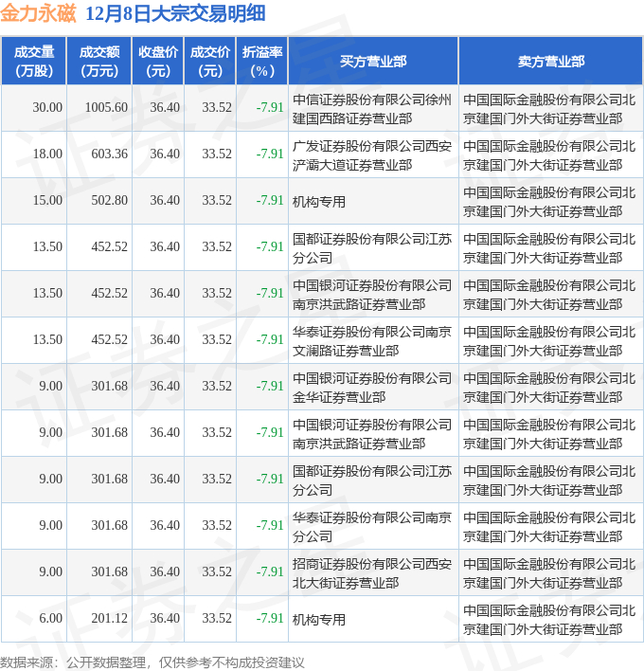Image resolution: width=644 pixels, height=671 pixels.
Task: Select buyer 华泰证券南京文澜路证券营业部
Action: coord(372,341)
